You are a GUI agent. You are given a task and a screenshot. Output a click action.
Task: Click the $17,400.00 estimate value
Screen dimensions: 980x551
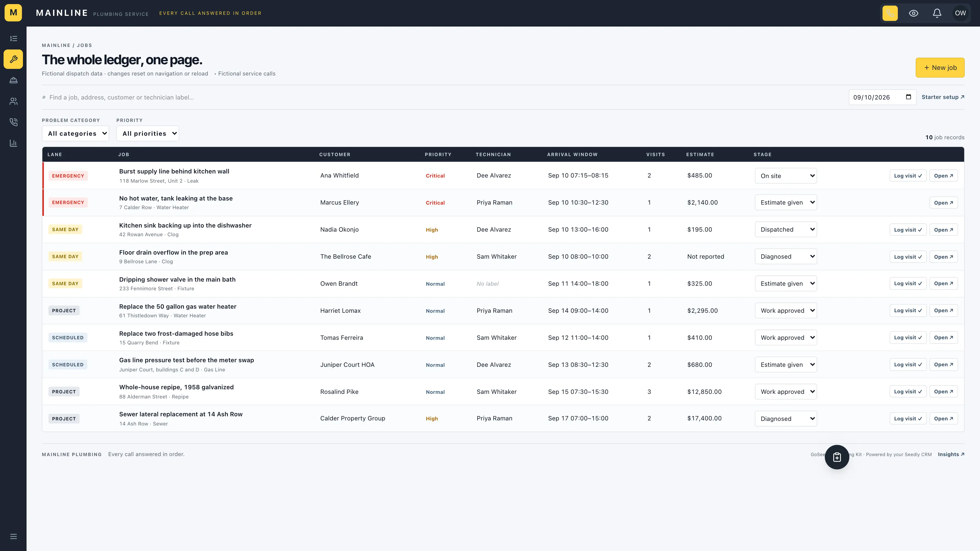pos(704,418)
